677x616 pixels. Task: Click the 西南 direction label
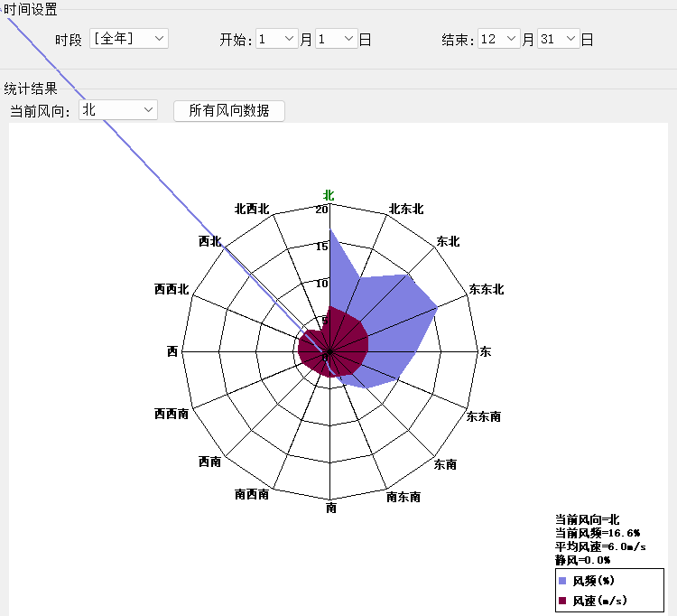(209, 462)
